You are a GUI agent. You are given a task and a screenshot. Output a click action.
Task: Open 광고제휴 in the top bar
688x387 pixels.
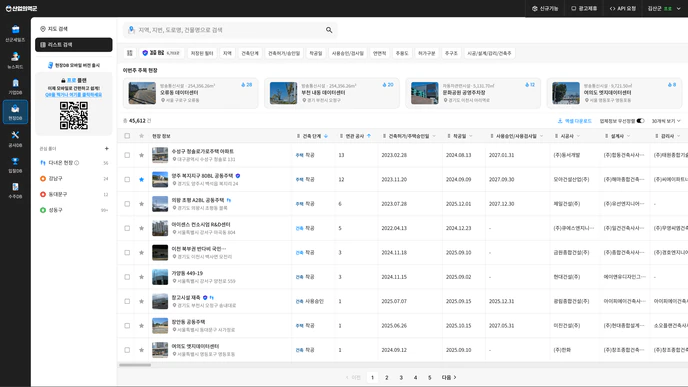click(584, 8)
